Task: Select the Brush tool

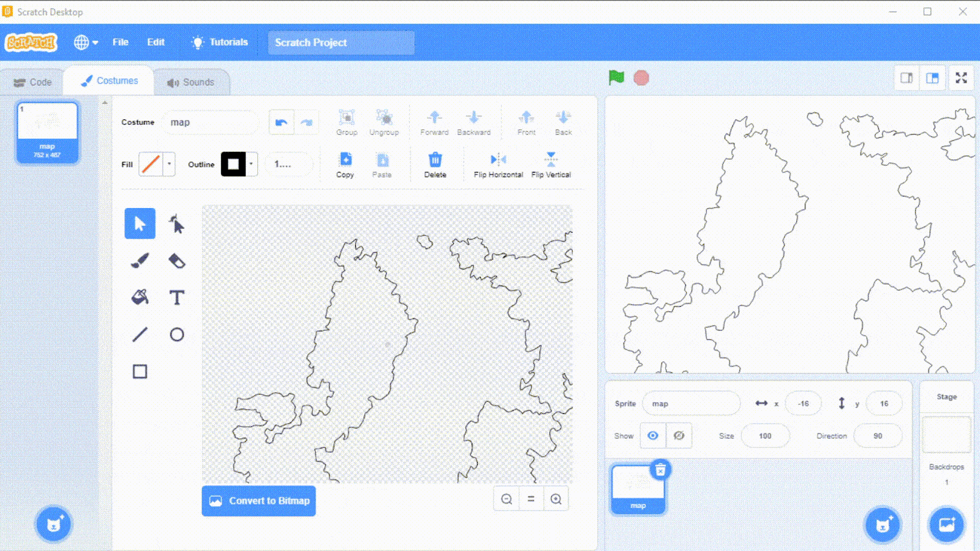Action: coord(140,261)
